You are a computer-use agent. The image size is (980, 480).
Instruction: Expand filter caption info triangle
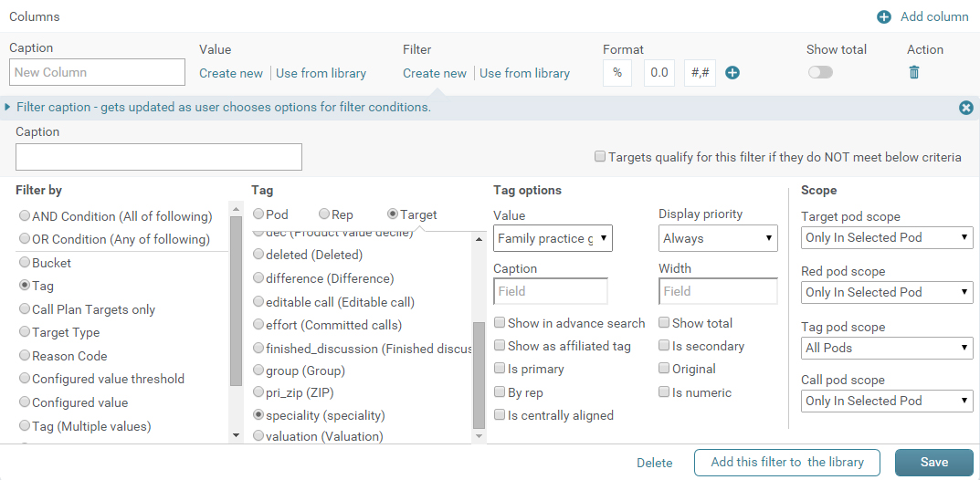pyautogui.click(x=8, y=108)
